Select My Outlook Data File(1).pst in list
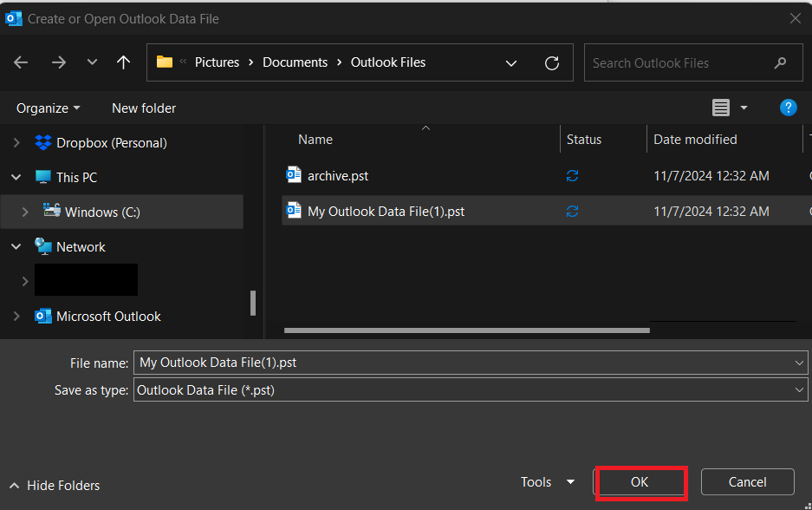812x510 pixels. pos(386,212)
